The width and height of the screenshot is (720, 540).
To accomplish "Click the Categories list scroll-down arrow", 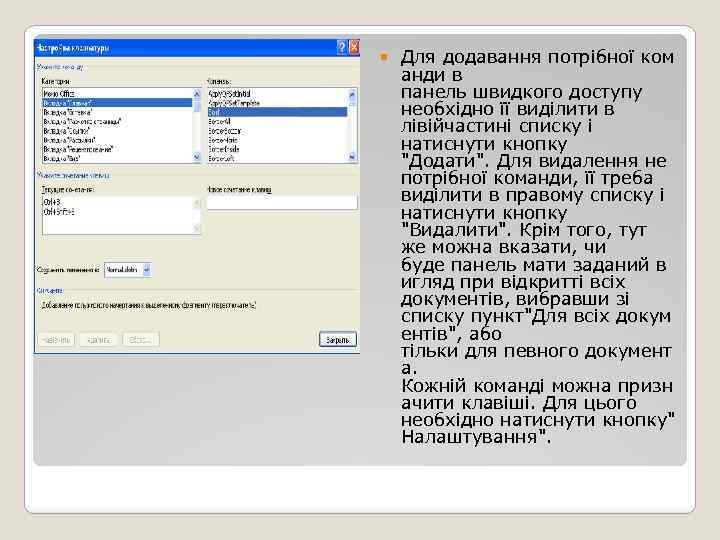I will [x=197, y=158].
